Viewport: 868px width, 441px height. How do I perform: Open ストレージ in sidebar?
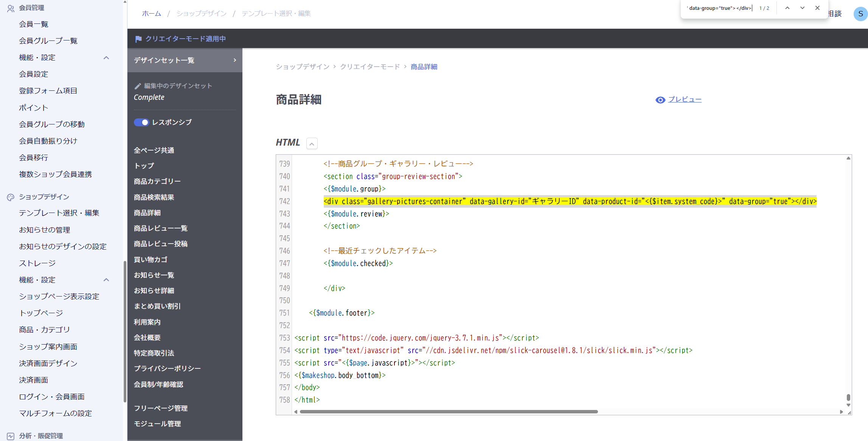point(37,263)
